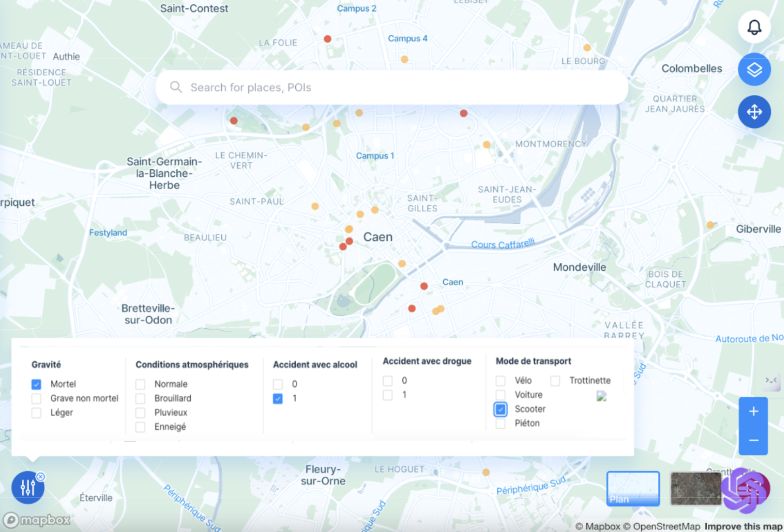784x532 pixels.
Task: Uncheck the Mortel gravity checkbox
Action: [x=36, y=384]
